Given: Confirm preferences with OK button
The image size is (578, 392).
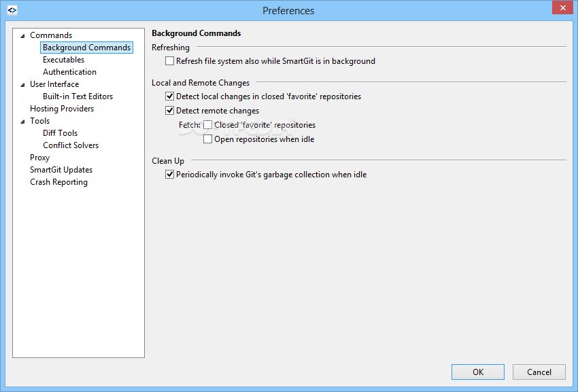Looking at the screenshot, I should (478, 372).
